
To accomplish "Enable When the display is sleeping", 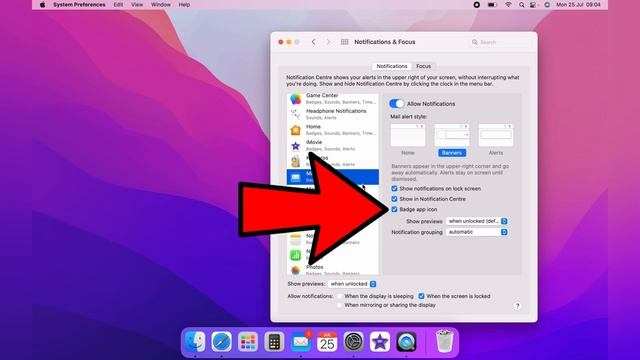I will click(340, 296).
